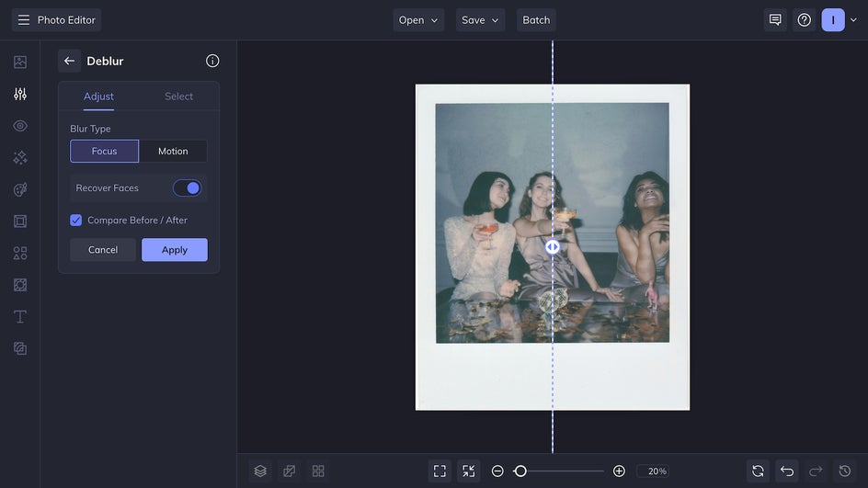Viewport: 868px width, 488px height.
Task: Redo the last action
Action: pos(816,471)
